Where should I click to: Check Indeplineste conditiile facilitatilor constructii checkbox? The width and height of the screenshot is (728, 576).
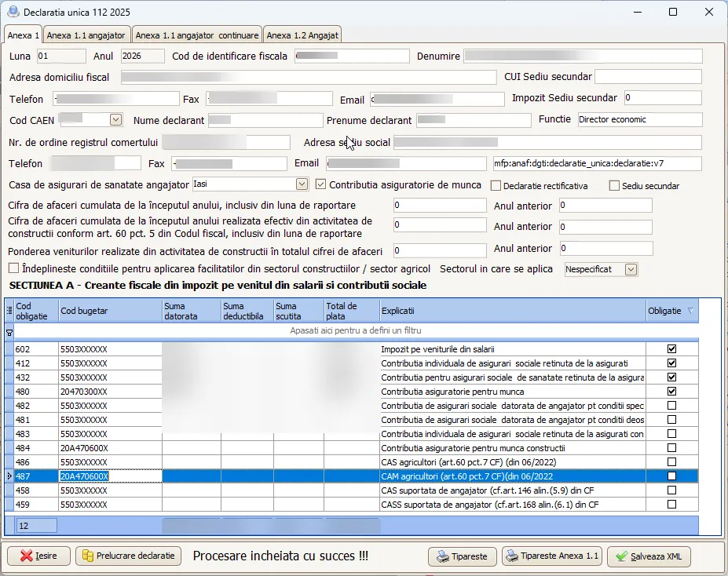pyautogui.click(x=14, y=268)
